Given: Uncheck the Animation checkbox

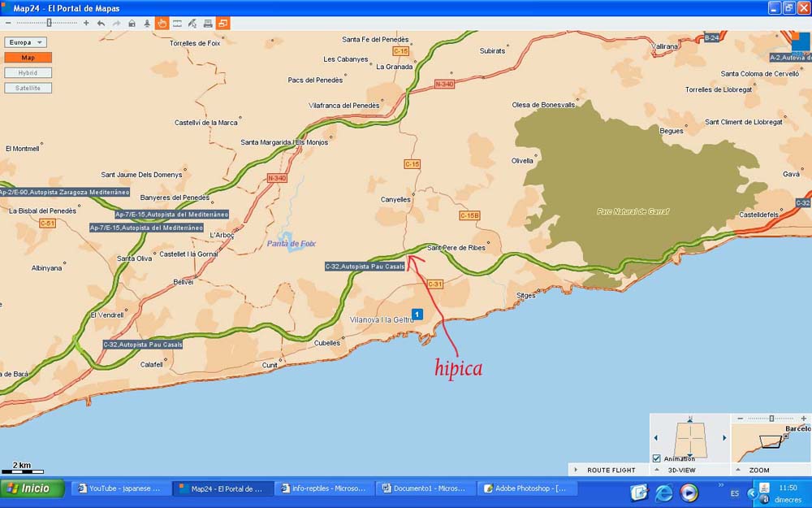Looking at the screenshot, I should pyautogui.click(x=656, y=458).
